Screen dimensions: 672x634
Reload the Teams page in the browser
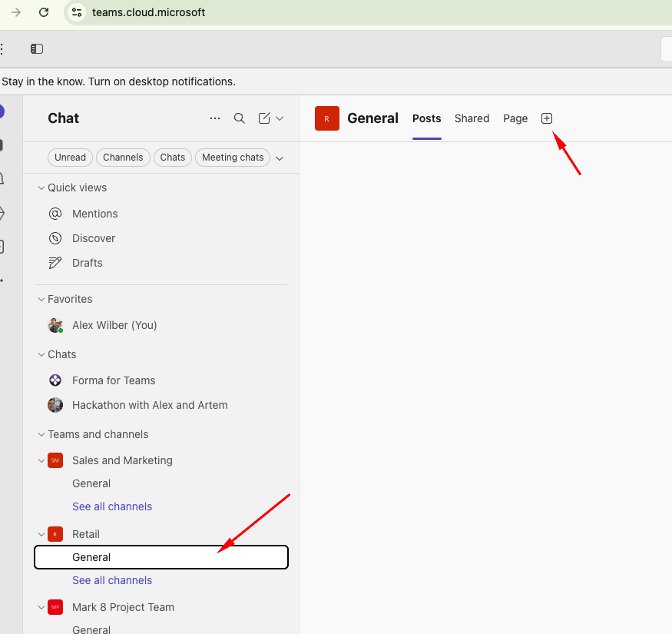44,12
